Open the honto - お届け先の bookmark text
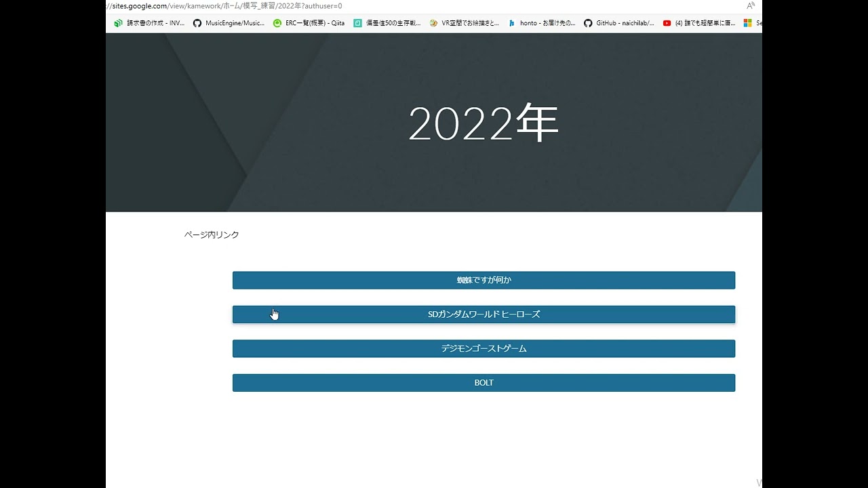868x488 pixels. [548, 23]
